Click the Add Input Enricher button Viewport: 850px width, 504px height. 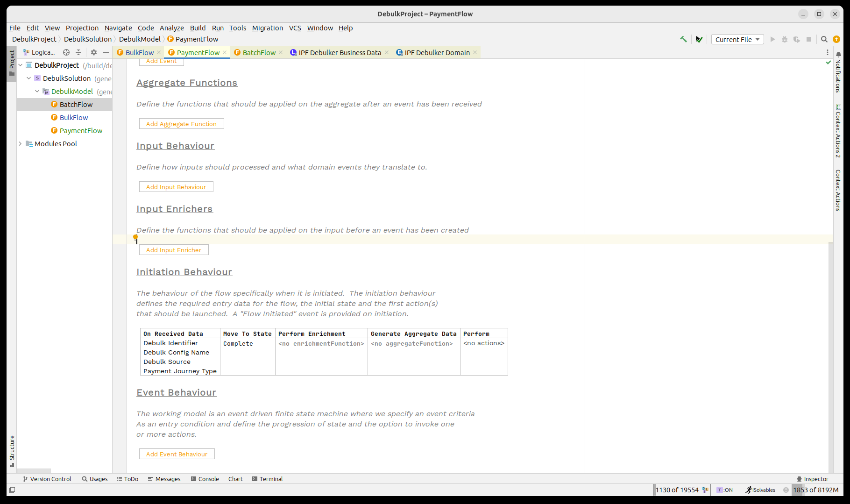point(174,250)
